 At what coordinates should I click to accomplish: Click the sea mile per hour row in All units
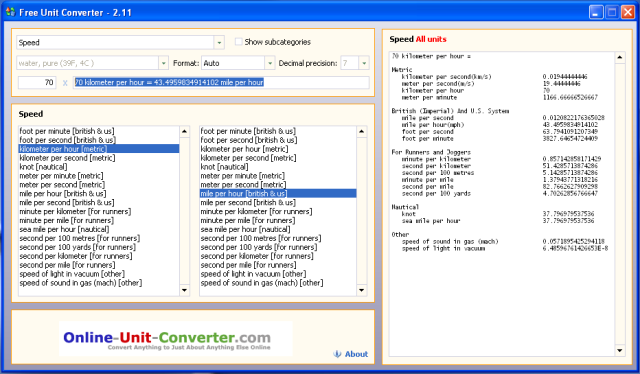click(x=498, y=221)
